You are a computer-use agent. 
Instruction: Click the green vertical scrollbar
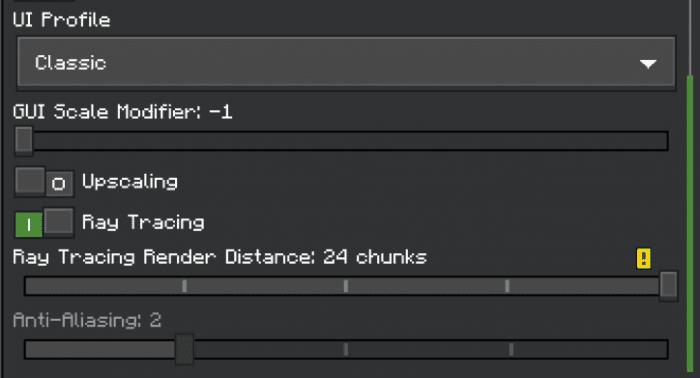tap(690, 223)
